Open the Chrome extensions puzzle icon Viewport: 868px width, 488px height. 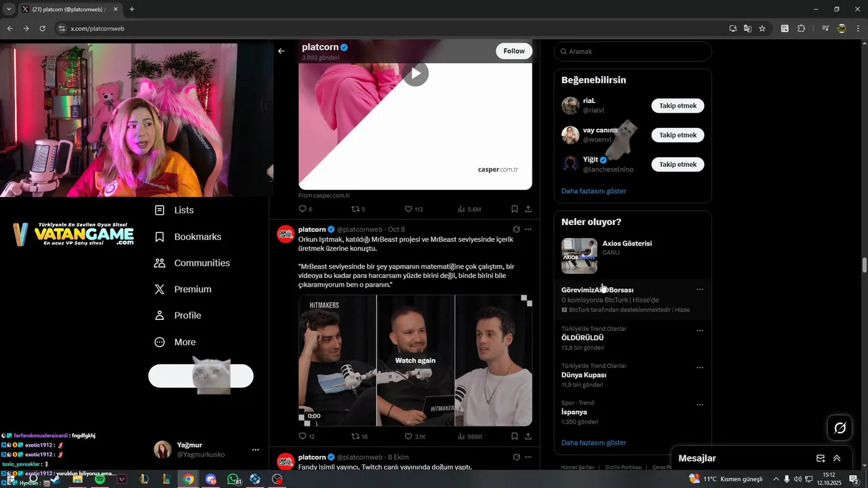802,28
